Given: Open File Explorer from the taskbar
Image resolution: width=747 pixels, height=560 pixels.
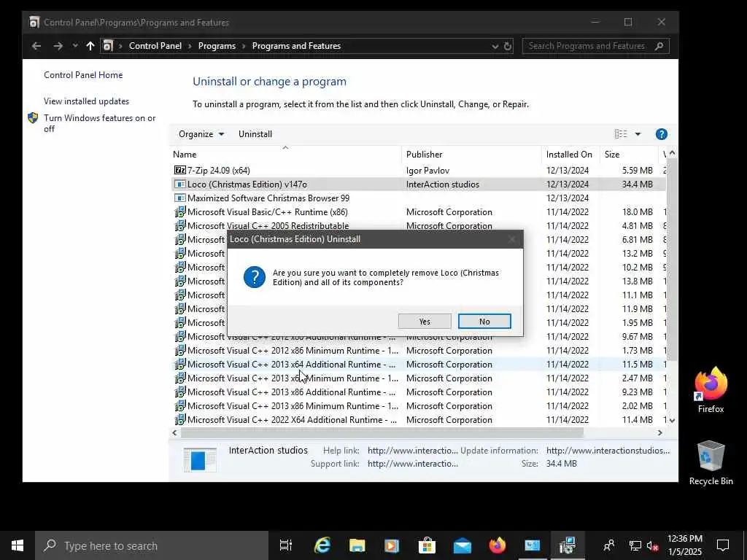Looking at the screenshot, I should [x=357, y=545].
